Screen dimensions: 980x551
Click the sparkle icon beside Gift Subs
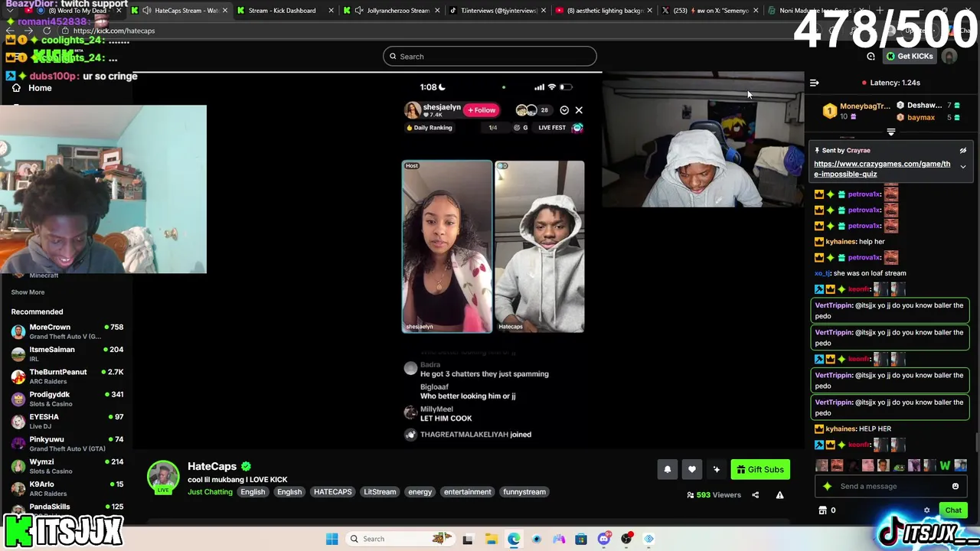tap(716, 469)
